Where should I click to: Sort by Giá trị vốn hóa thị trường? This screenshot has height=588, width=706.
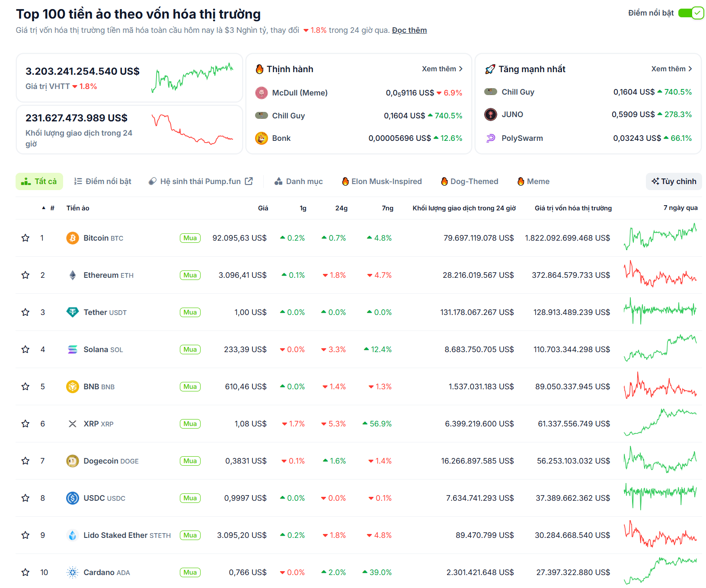573,208
